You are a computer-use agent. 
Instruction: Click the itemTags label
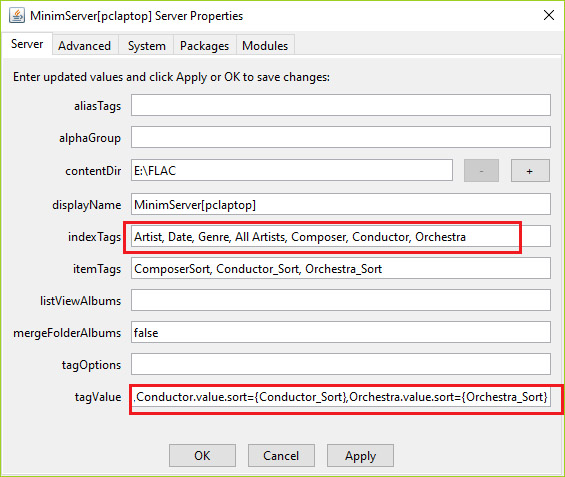tap(97, 269)
